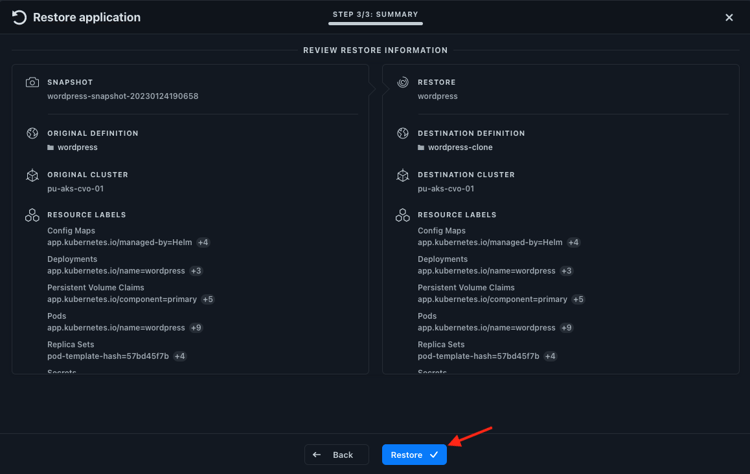Image resolution: width=750 pixels, height=474 pixels.
Task: Click left Resource Labels icon
Action: (x=32, y=215)
